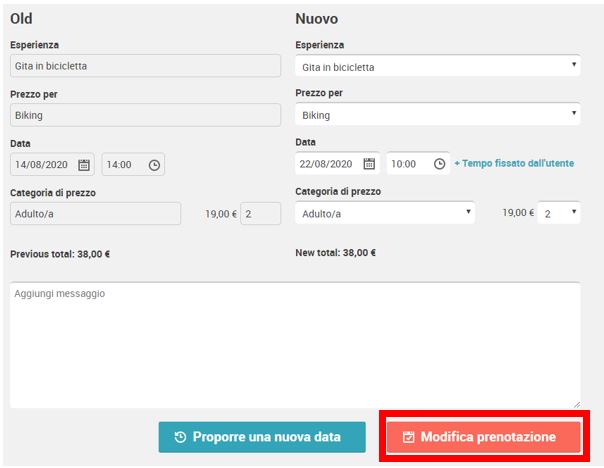
Task: Click Modifica prenotazione button
Action: [484, 437]
